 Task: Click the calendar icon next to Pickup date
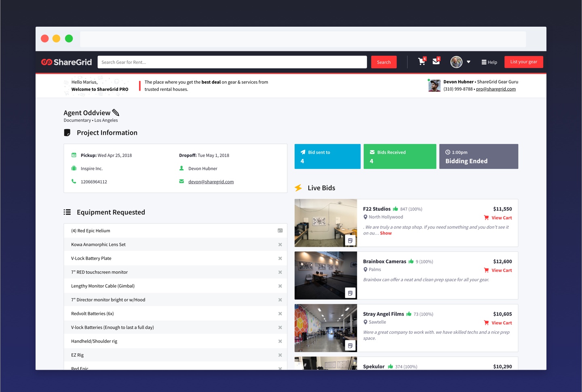tap(74, 155)
